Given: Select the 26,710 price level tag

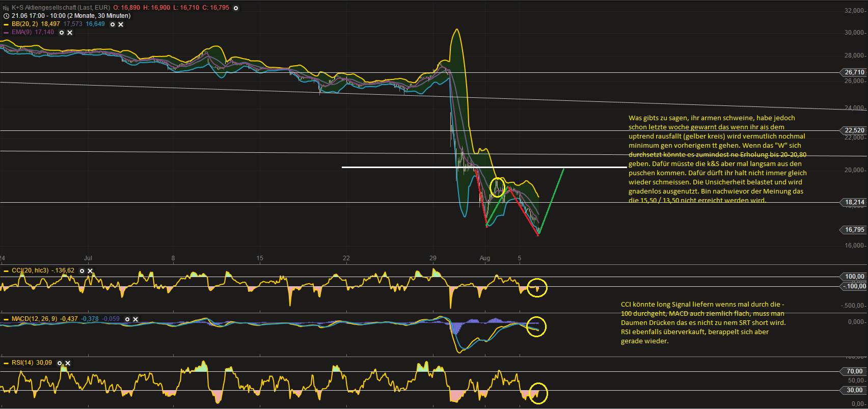Looking at the screenshot, I should pos(854,72).
